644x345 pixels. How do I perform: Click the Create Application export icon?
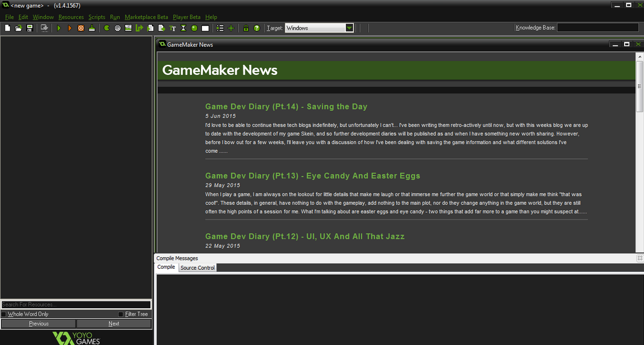(45, 28)
